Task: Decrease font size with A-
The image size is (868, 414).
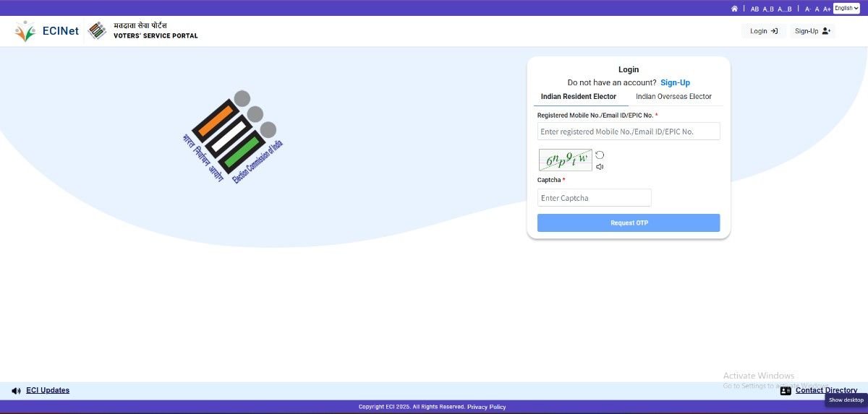Action: click(808, 9)
